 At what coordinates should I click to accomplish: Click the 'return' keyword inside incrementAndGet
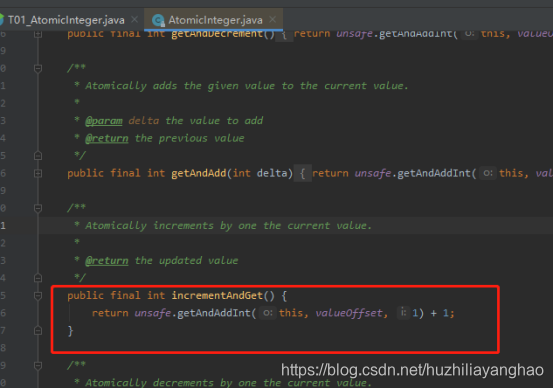pyautogui.click(x=110, y=313)
